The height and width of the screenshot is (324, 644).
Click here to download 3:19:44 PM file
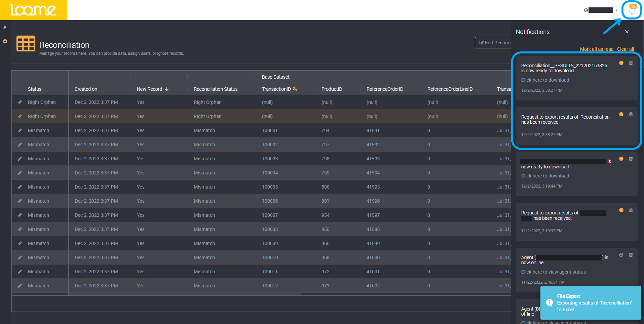(545, 176)
